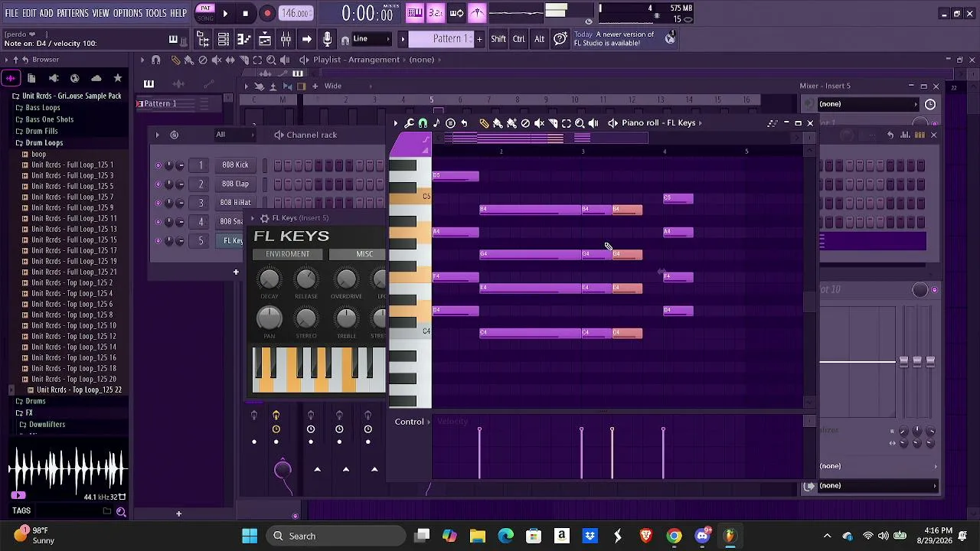This screenshot has height=551, width=980.
Task: Click the FL Keys plugin gear icon
Action: pyautogui.click(x=265, y=218)
